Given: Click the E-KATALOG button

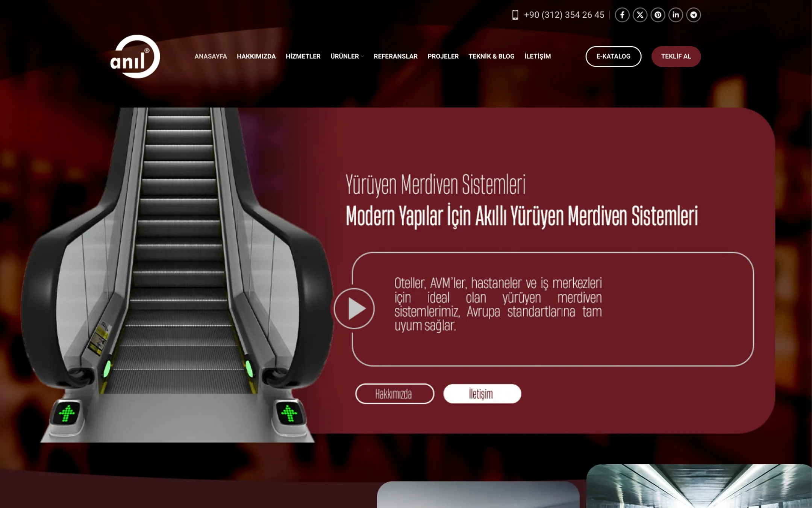Looking at the screenshot, I should click(614, 56).
